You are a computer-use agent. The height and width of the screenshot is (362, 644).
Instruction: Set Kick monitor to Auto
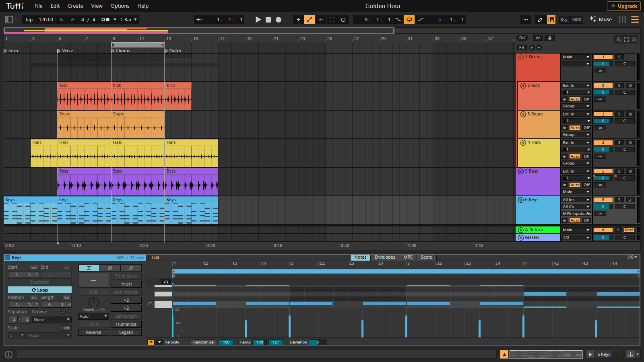pyautogui.click(x=575, y=99)
